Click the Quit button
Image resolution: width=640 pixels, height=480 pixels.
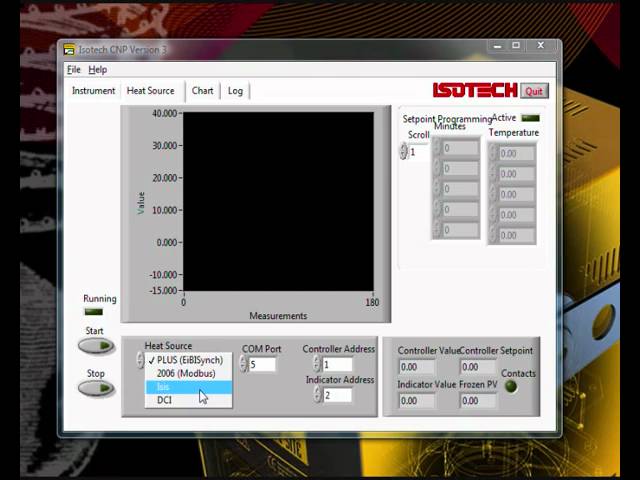[x=534, y=91]
